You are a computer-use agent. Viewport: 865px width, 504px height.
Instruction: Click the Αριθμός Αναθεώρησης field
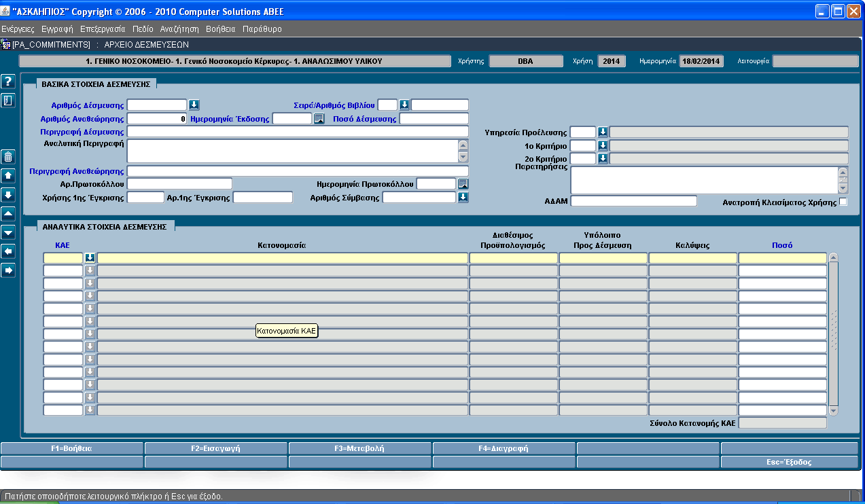point(157,119)
